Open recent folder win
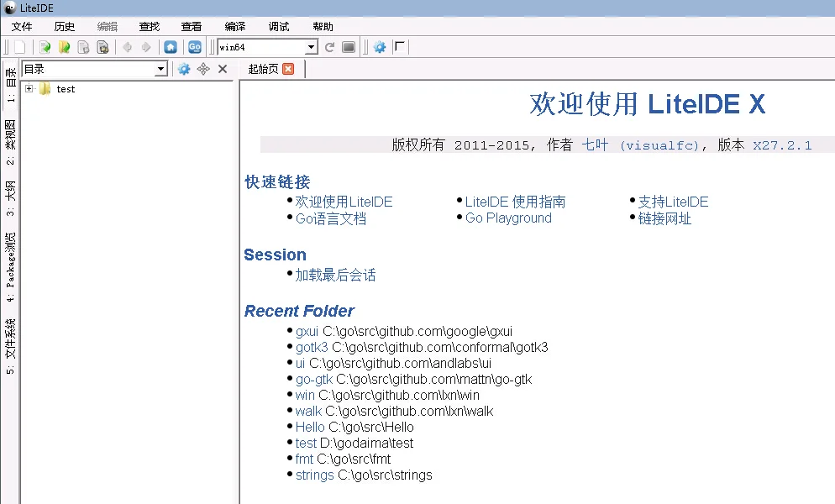Screen dimensions: 835x504 (x=305, y=396)
